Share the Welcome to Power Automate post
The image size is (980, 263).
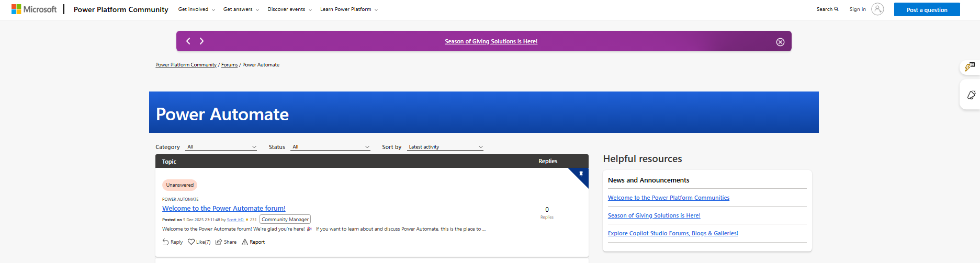tap(226, 242)
